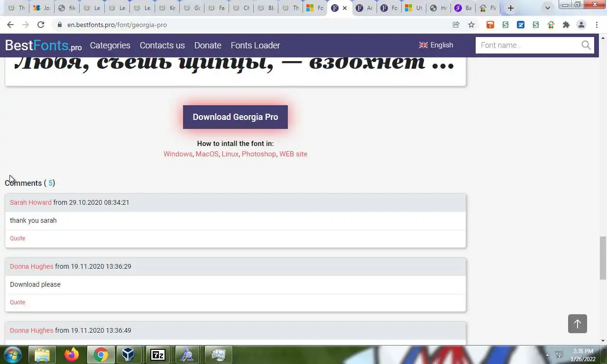Open the Donate page
The width and height of the screenshot is (607, 364).
coord(208,45)
